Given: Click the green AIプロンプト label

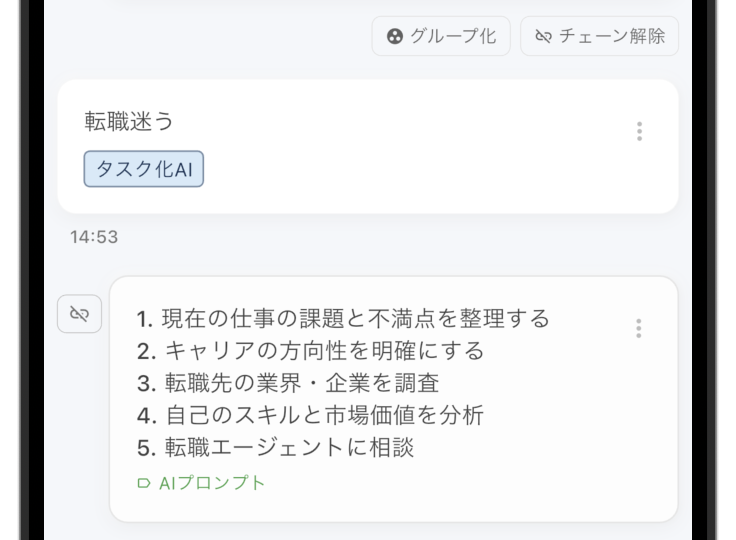Looking at the screenshot, I should click(x=212, y=483).
